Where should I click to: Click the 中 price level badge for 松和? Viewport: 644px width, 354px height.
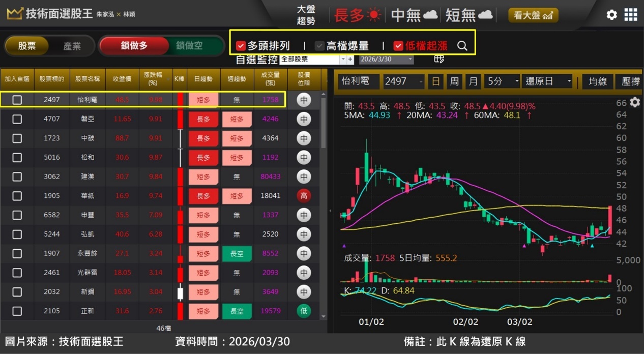tap(304, 158)
